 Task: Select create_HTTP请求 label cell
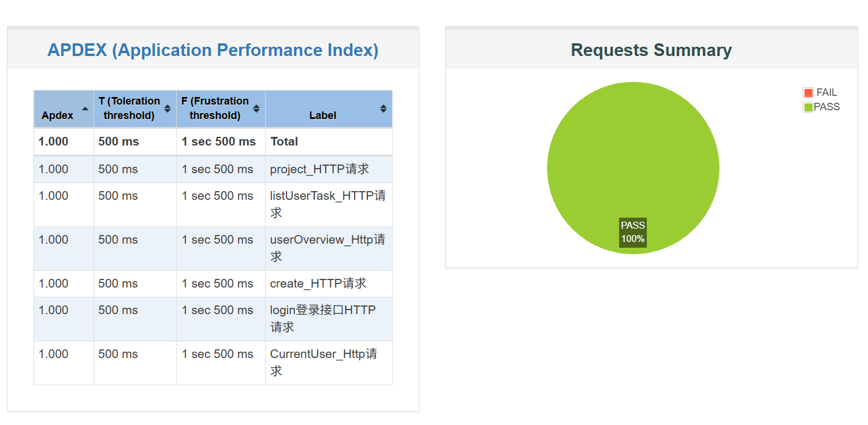[329, 284]
